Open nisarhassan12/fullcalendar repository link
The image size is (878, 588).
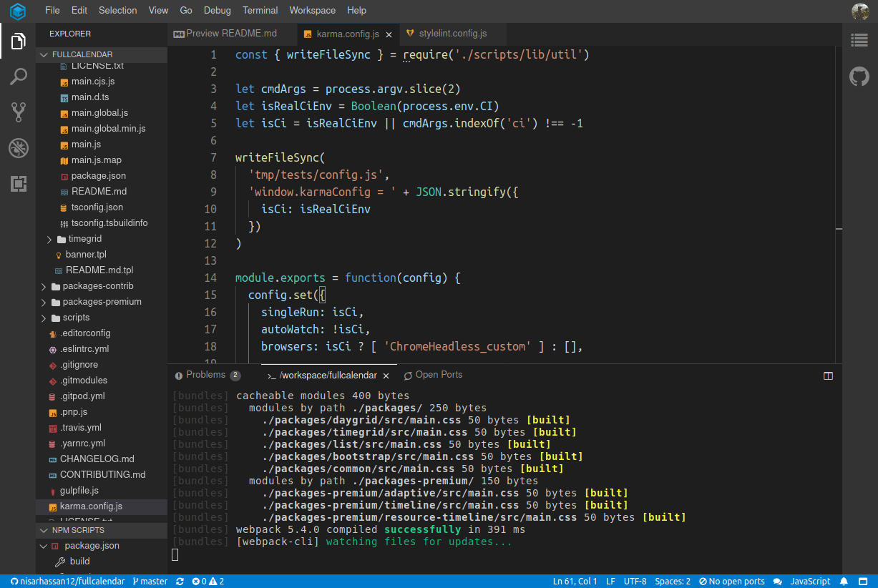(x=67, y=582)
